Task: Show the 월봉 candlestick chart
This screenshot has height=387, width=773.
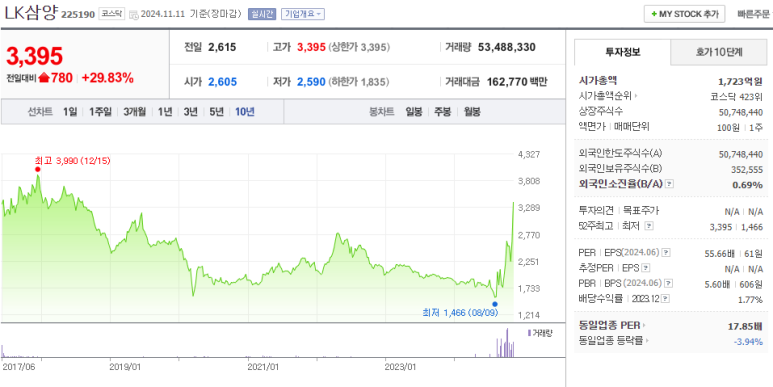Action: click(x=472, y=112)
